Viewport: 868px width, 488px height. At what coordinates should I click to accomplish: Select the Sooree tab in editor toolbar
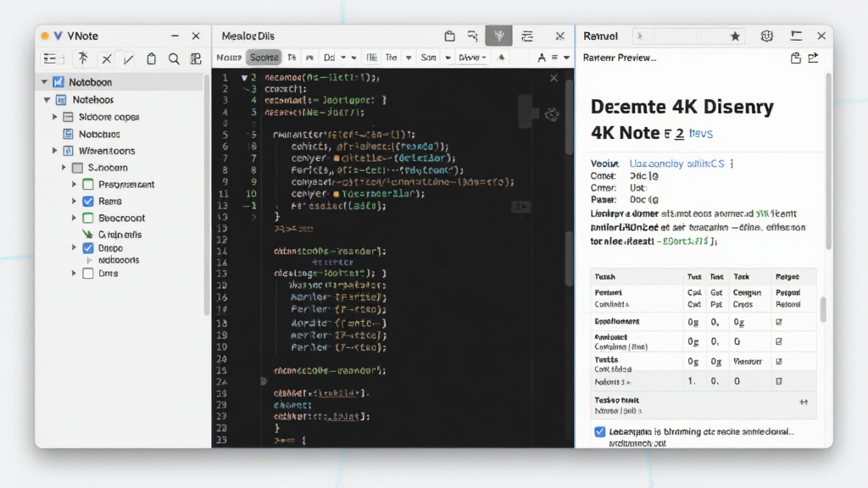tap(264, 58)
